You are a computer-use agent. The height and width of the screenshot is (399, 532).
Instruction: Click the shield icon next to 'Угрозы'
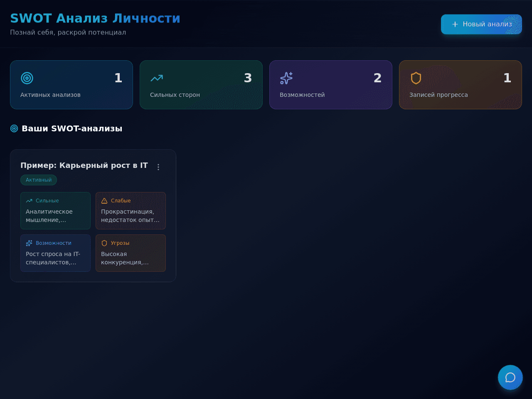tap(104, 243)
